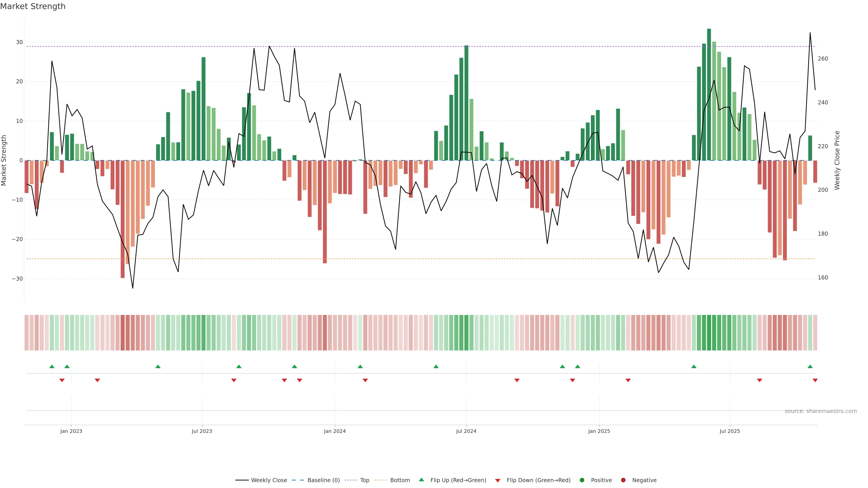Click the Jul 2025 x-axis label
Image resolution: width=868 pixels, height=488 pixels.
[729, 431]
